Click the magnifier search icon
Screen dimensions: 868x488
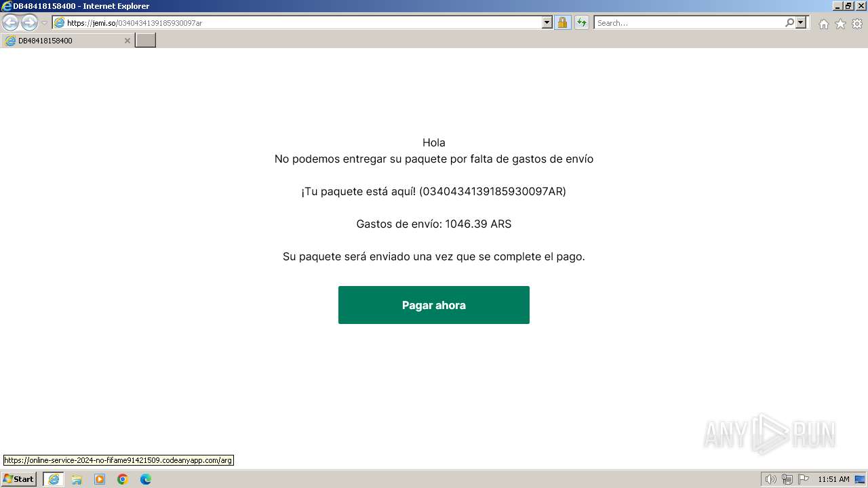coord(789,23)
